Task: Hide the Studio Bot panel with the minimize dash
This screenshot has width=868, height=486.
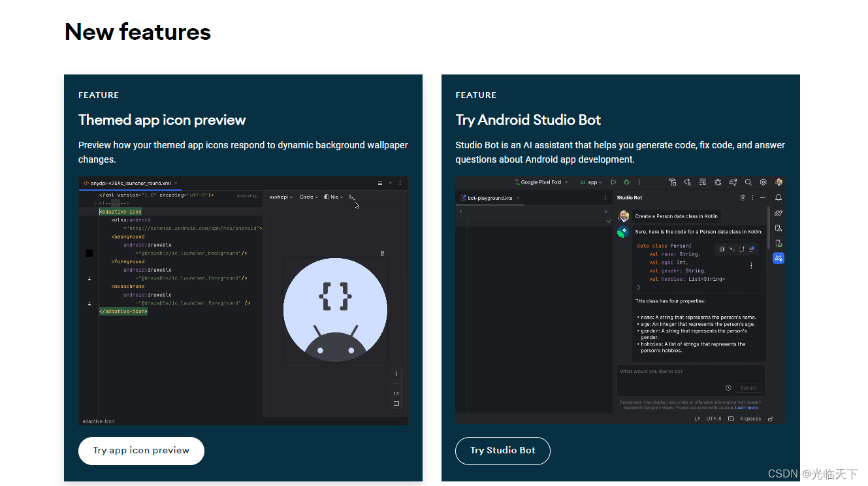Action: click(763, 197)
